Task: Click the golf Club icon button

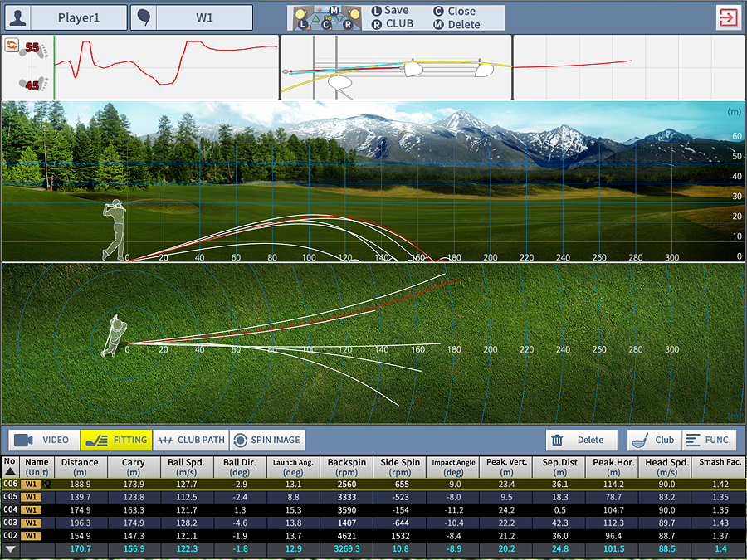Action: pyautogui.click(x=640, y=441)
